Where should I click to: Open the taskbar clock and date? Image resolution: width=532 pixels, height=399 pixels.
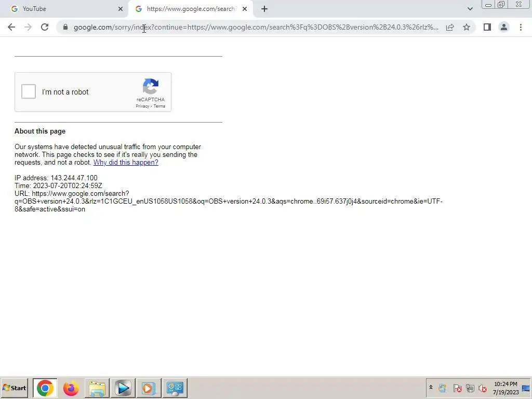click(506, 388)
